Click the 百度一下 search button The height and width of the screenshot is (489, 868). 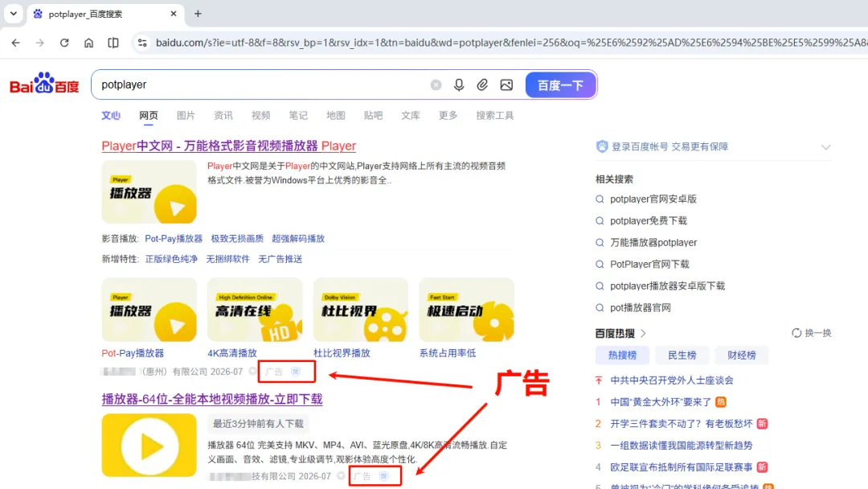560,85
